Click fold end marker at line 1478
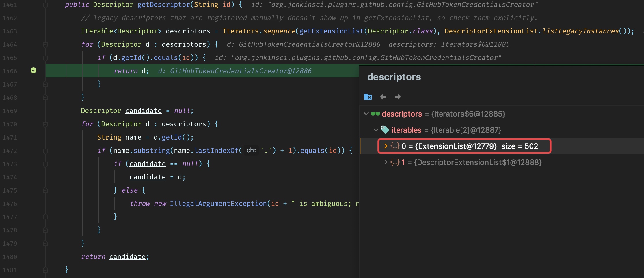This screenshot has width=644, height=278. (x=45, y=230)
